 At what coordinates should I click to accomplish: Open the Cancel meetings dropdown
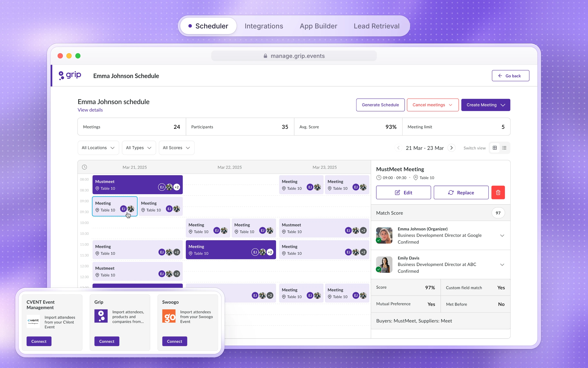pos(432,105)
